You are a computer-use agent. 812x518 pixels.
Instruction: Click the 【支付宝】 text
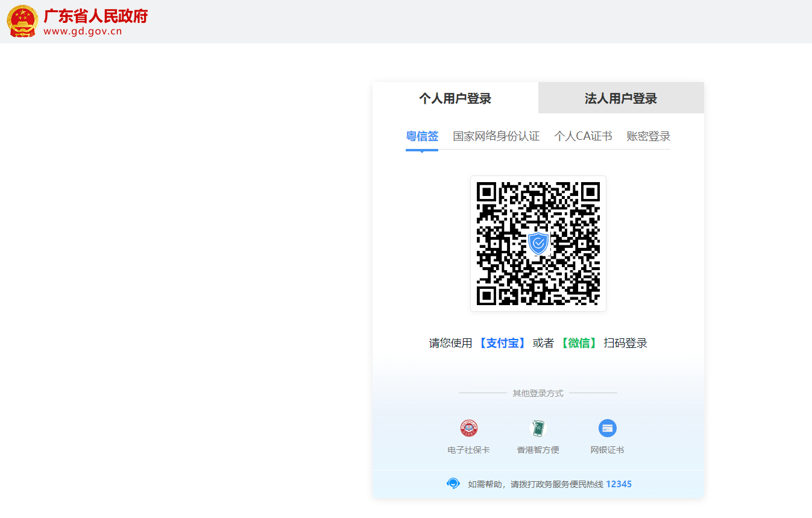(502, 343)
